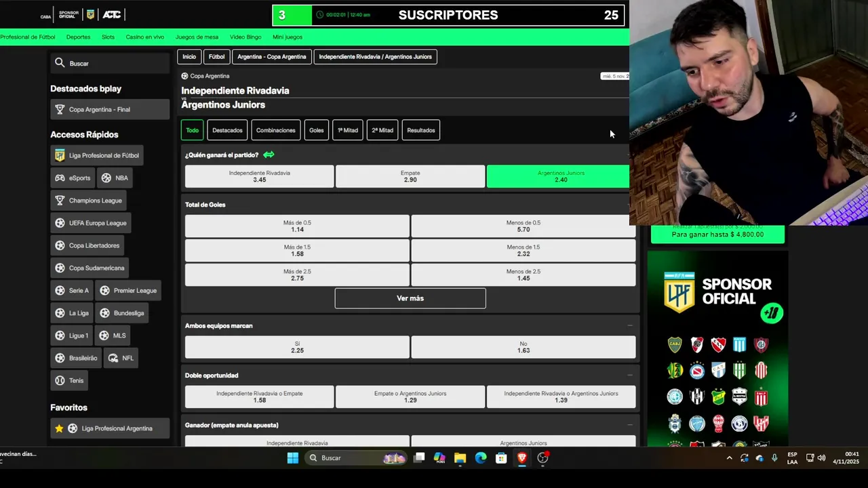Go to Argentina - Copa Argentina breadcrumb
This screenshot has height=488, width=868.
[272, 57]
